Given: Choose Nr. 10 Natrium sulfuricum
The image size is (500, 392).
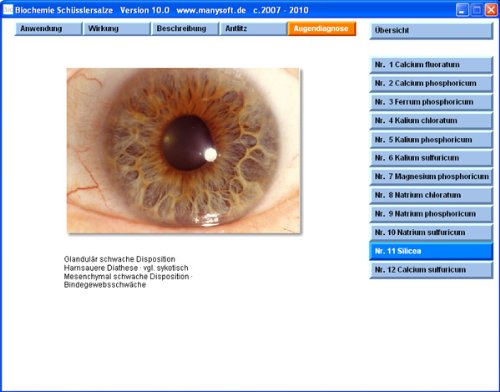Looking at the screenshot, I should [431, 233].
